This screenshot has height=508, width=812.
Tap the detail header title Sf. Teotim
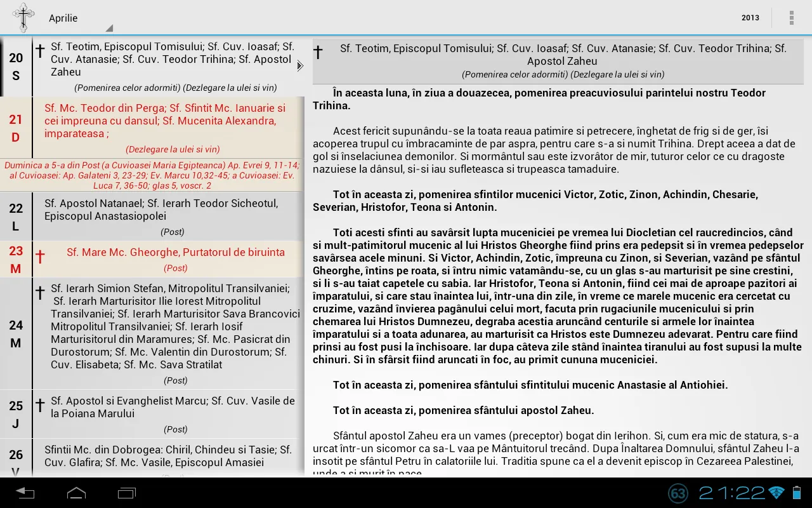tap(563, 55)
